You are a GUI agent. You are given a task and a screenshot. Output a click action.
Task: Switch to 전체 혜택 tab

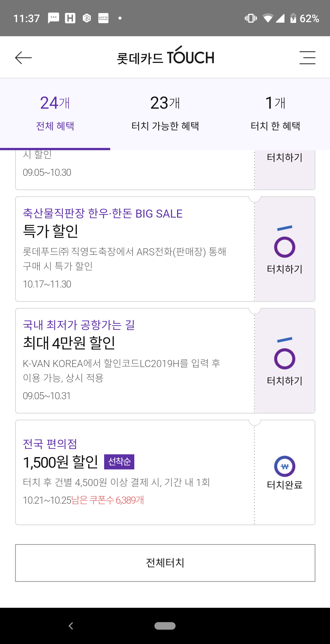[x=55, y=114]
